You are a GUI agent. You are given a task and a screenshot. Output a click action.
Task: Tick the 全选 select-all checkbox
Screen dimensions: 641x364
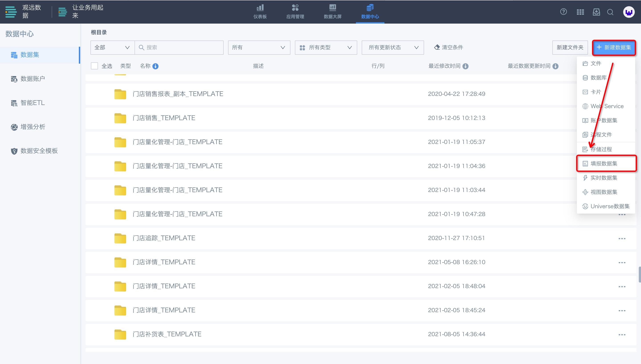point(94,66)
